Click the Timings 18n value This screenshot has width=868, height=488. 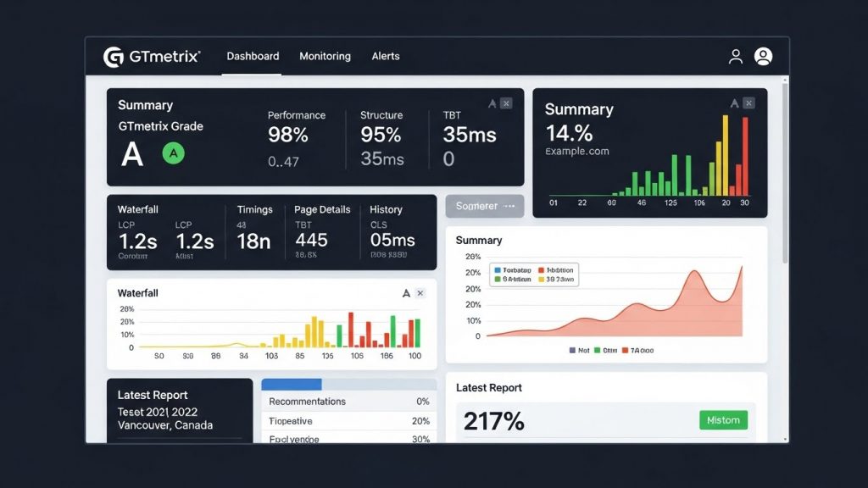(253, 241)
